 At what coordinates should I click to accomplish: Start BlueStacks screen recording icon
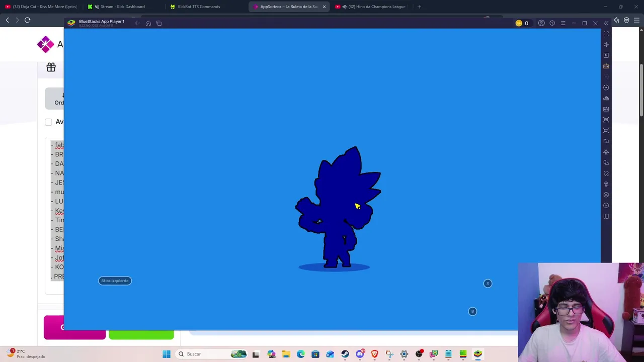coord(606,130)
